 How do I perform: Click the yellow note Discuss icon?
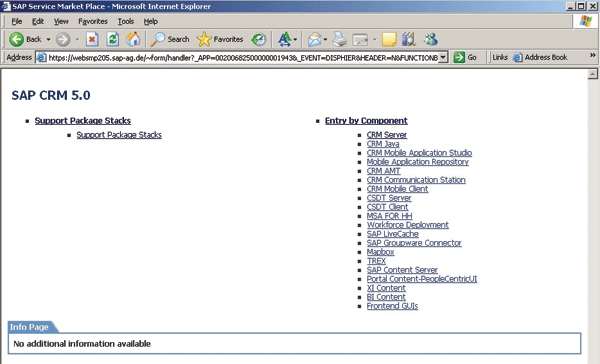(389, 39)
